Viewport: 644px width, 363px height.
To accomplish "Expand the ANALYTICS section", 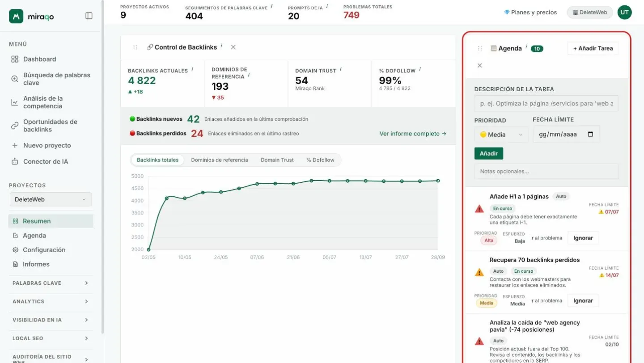I will (x=51, y=301).
